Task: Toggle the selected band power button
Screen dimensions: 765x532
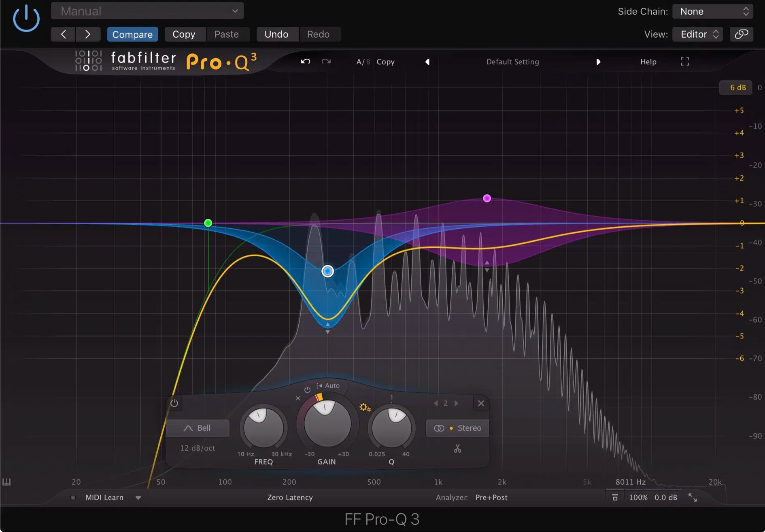Action: (x=174, y=403)
